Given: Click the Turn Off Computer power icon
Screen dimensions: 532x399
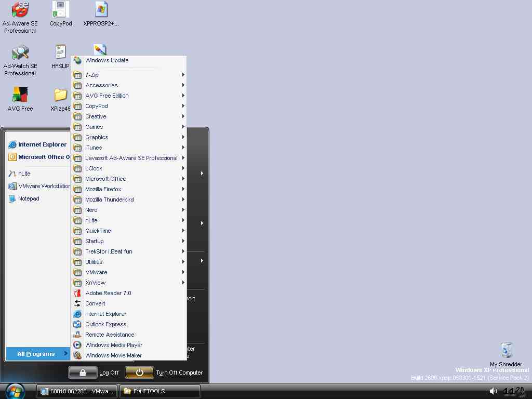Looking at the screenshot, I should click(x=139, y=373).
